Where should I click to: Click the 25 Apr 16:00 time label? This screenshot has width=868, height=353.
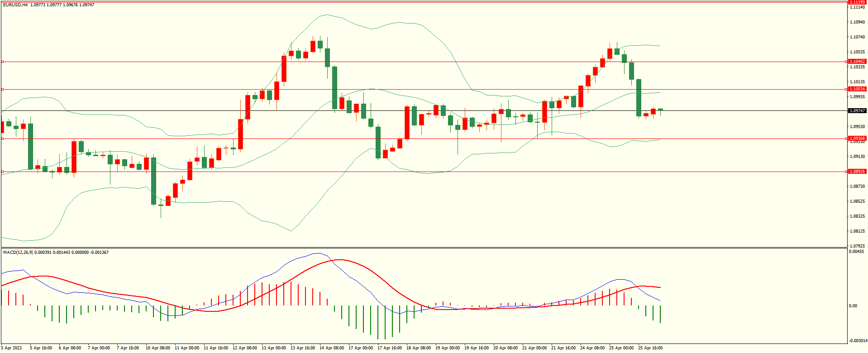(650, 348)
